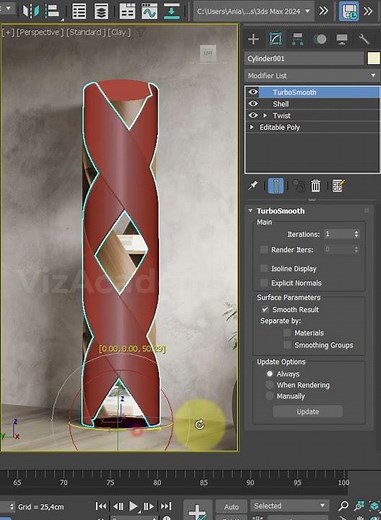Go to the start frame
Screen dimensions: 381x520
click(x=101, y=506)
